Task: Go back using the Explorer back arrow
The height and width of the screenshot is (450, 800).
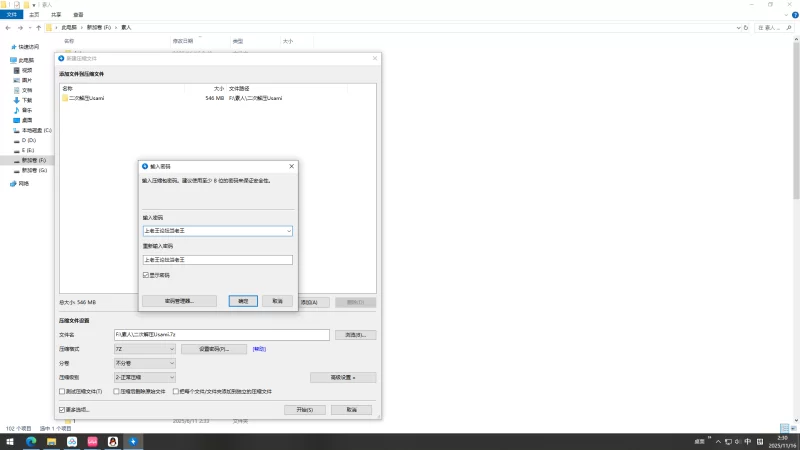Action: click(8, 28)
